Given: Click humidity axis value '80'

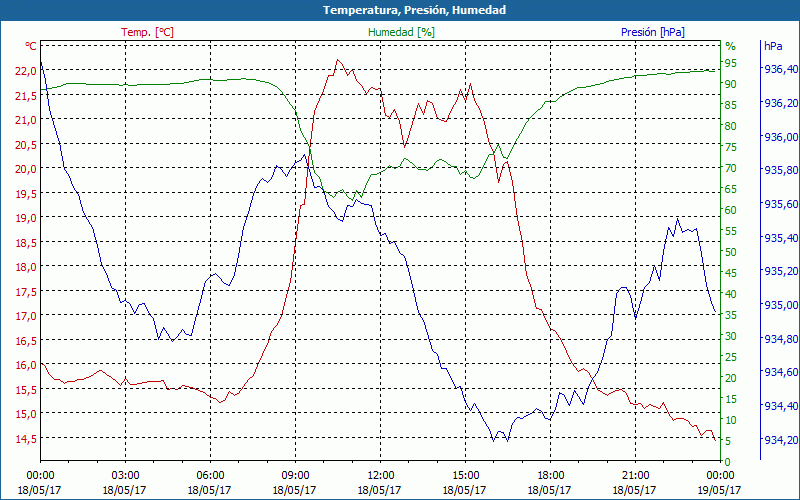Looking at the screenshot, I should (731, 126).
